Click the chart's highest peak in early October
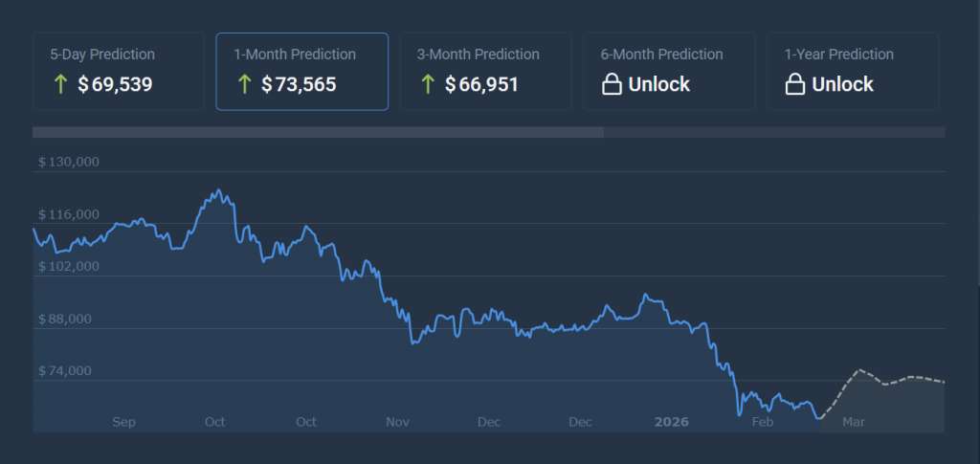Screen dimensions: 980x464 (x=217, y=190)
